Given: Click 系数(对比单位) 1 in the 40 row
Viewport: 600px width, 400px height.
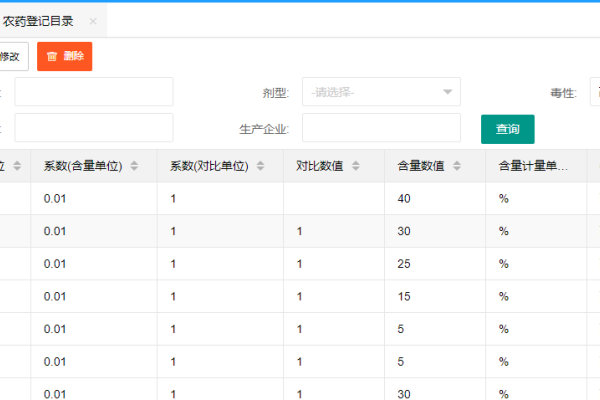Looking at the screenshot, I should [220, 198].
